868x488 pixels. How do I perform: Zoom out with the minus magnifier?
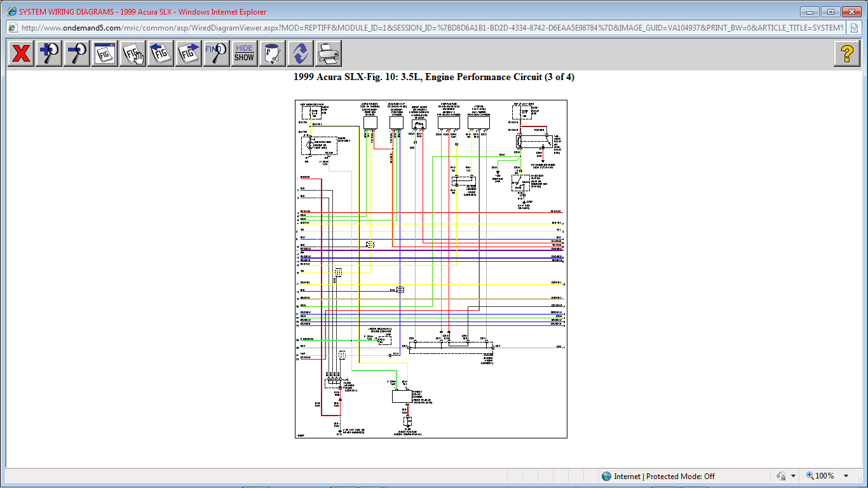[77, 53]
